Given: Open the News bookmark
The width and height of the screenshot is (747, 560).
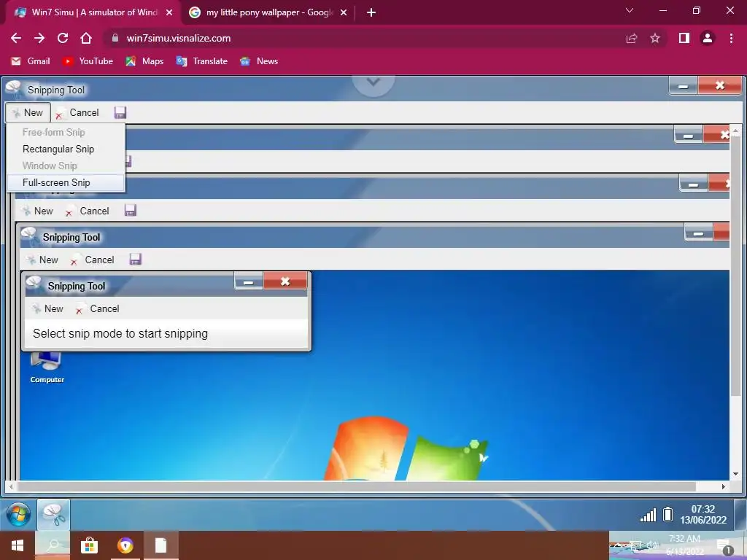Looking at the screenshot, I should tap(259, 61).
